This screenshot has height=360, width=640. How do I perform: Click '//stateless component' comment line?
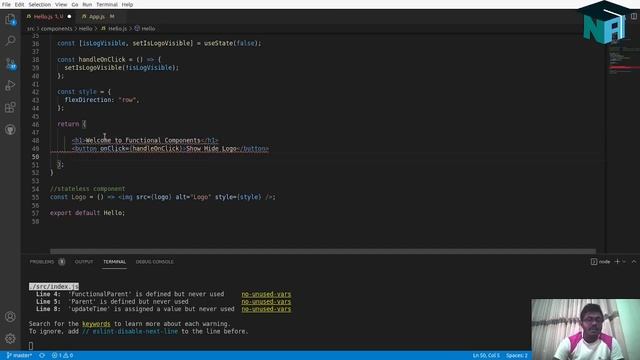tap(87, 189)
